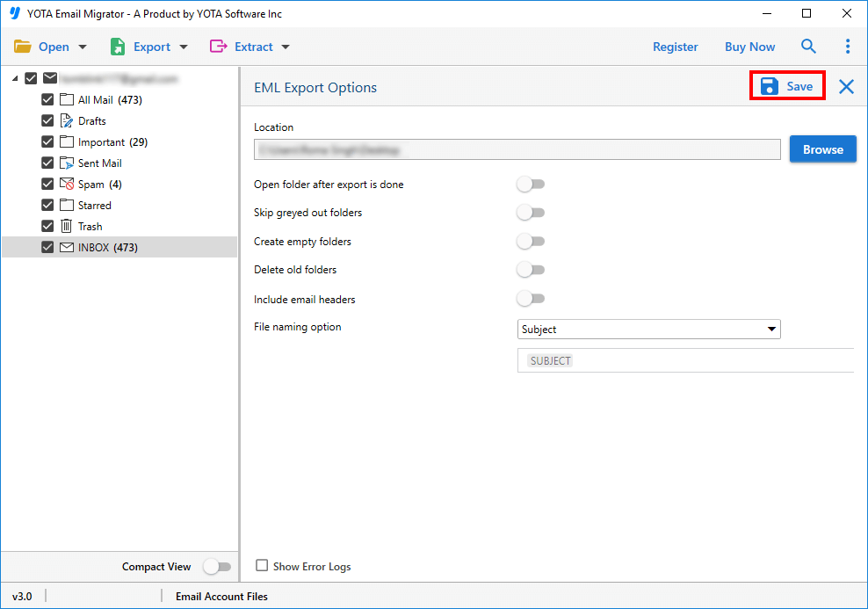
Task: Check the Show Error Logs checkbox
Action: (x=262, y=566)
